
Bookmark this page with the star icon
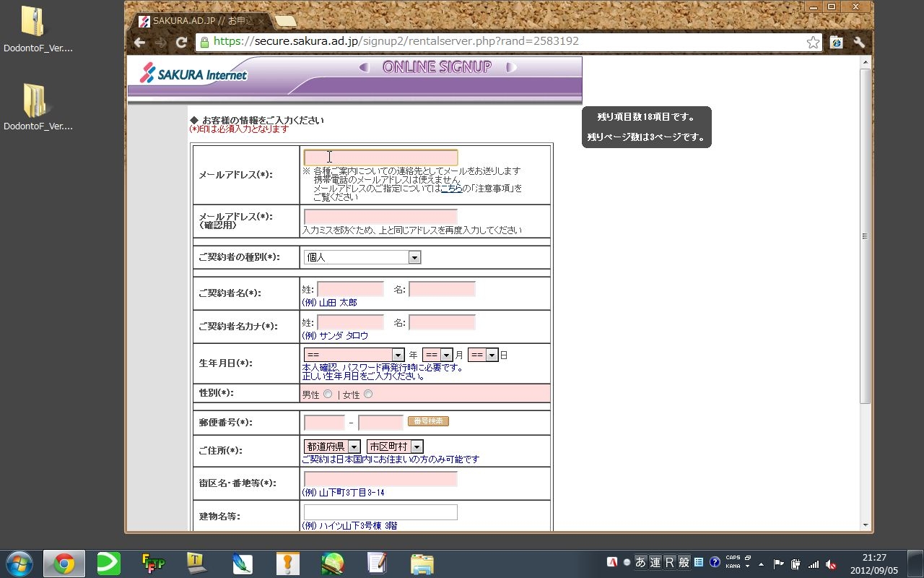pos(814,42)
